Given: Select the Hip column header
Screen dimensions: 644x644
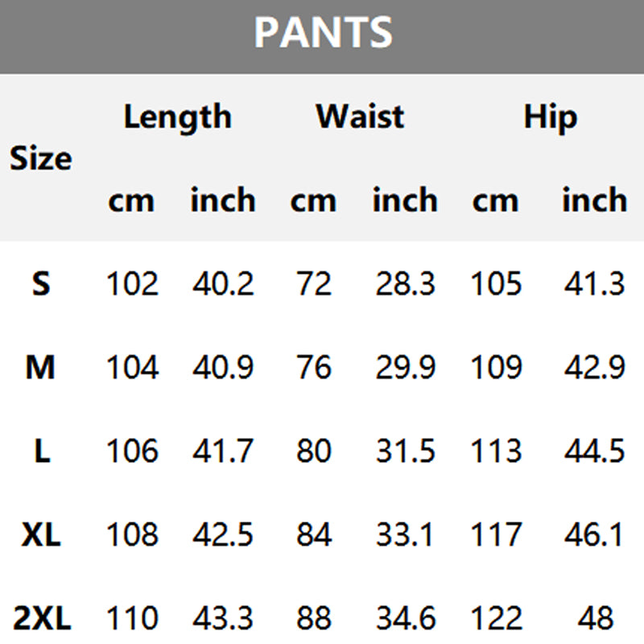Looking at the screenshot, I should [x=550, y=118].
